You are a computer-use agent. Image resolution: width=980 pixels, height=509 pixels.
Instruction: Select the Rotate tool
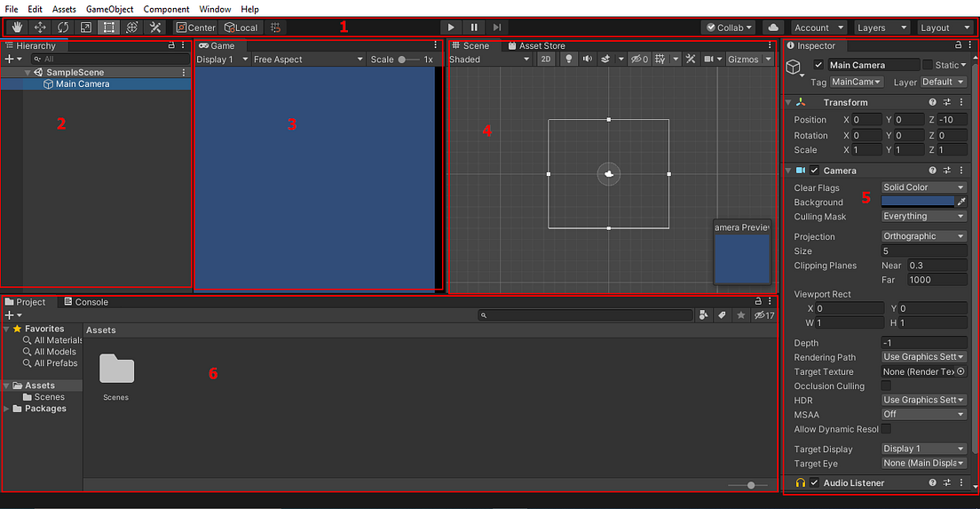tap(63, 28)
